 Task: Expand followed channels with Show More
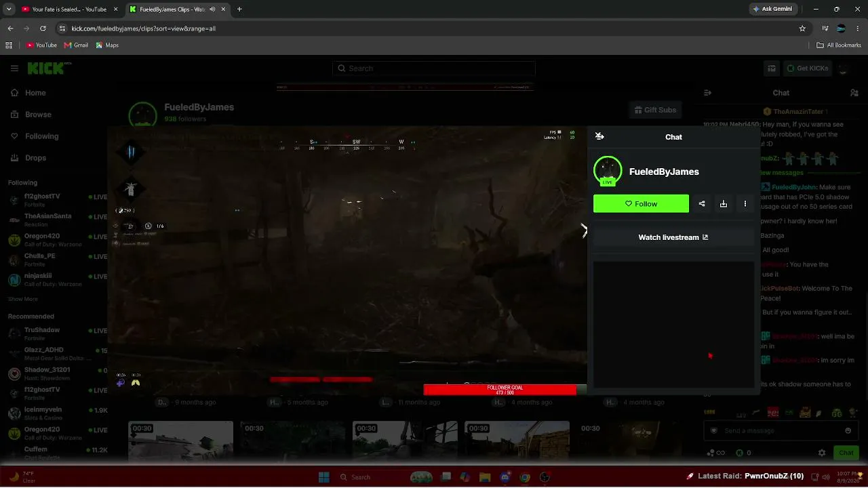[23, 299]
